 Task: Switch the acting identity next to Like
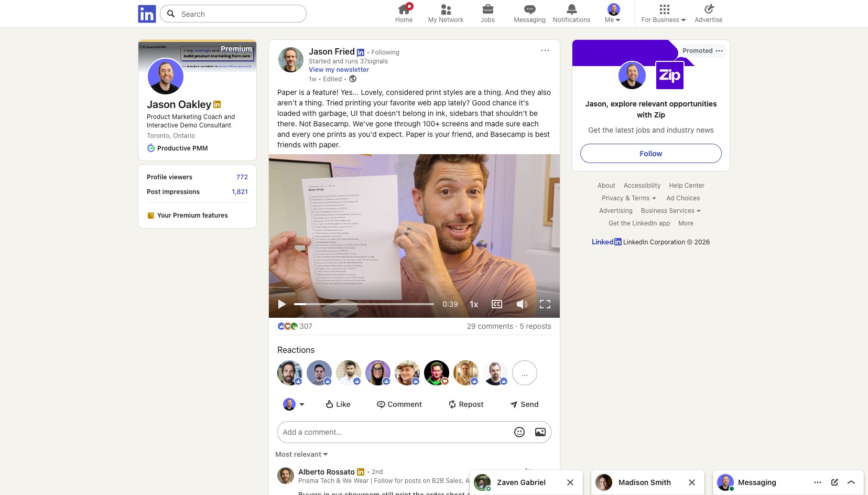point(294,404)
